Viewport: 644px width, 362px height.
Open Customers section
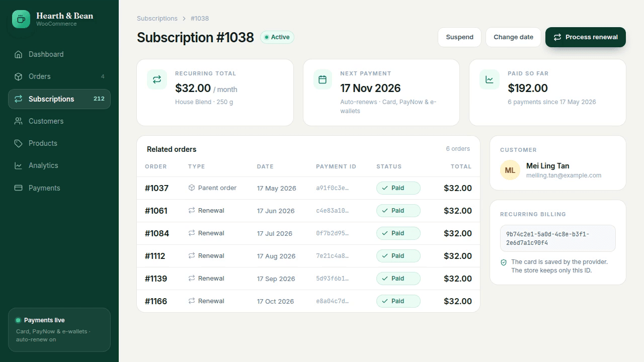pos(59,121)
